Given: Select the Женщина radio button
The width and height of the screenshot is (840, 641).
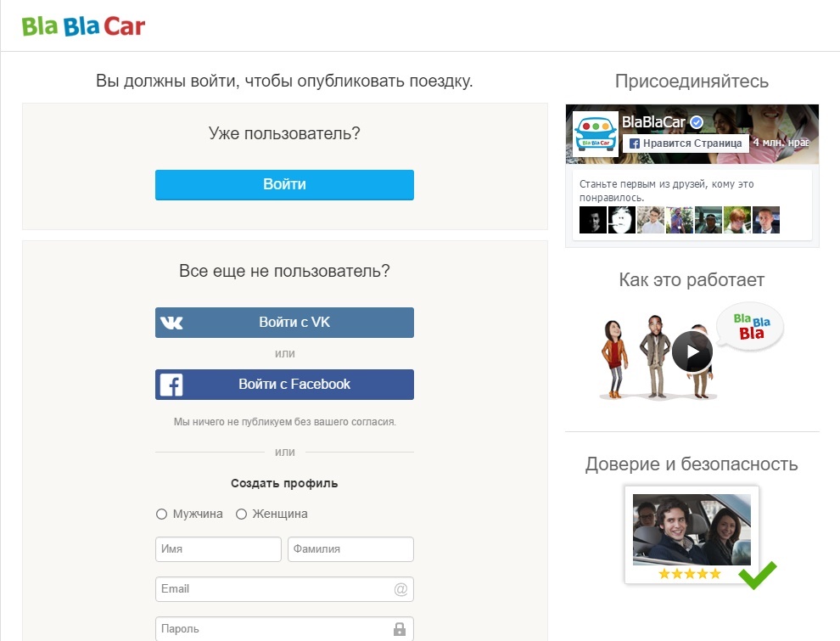Looking at the screenshot, I should coord(241,514).
